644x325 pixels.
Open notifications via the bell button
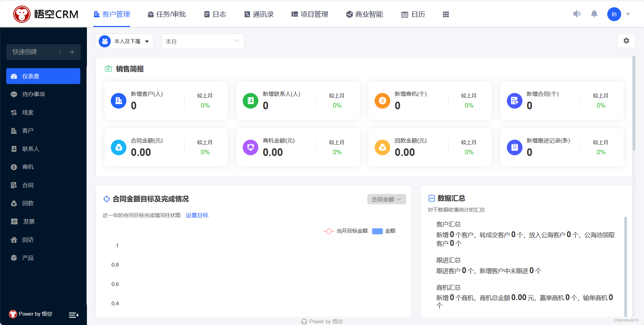[x=594, y=14]
